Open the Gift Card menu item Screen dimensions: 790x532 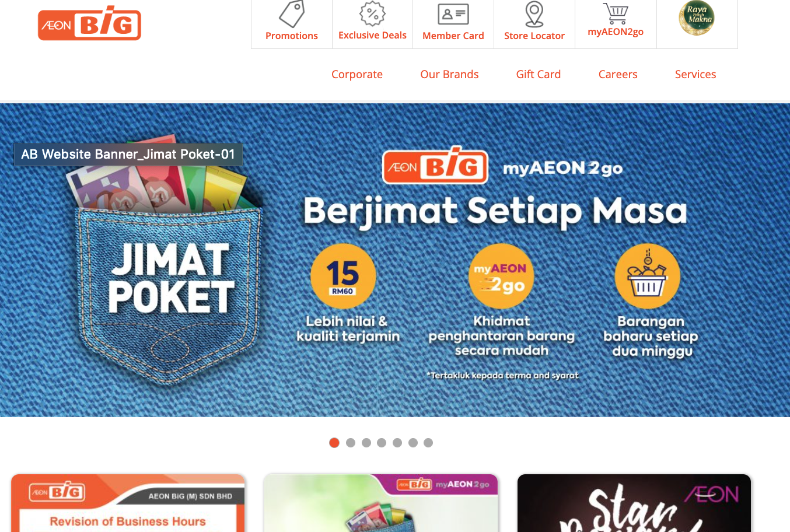click(x=539, y=74)
